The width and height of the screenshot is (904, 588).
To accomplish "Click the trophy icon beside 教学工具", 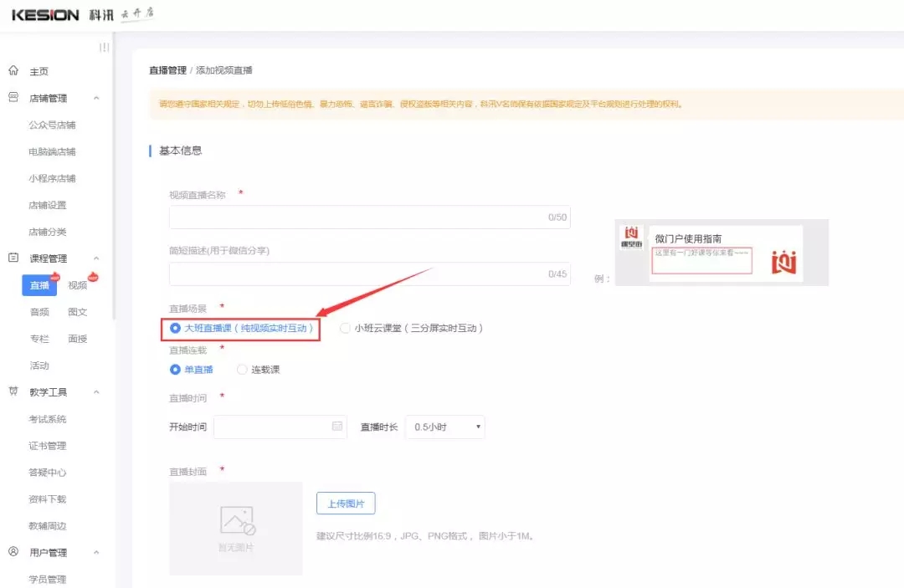I will (13, 392).
